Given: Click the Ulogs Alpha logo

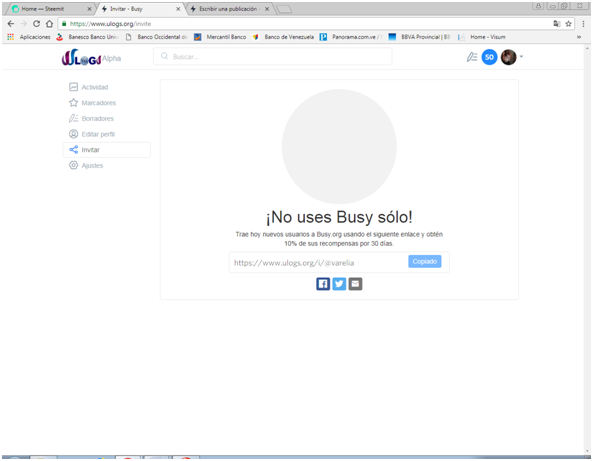Looking at the screenshot, I should [x=92, y=57].
